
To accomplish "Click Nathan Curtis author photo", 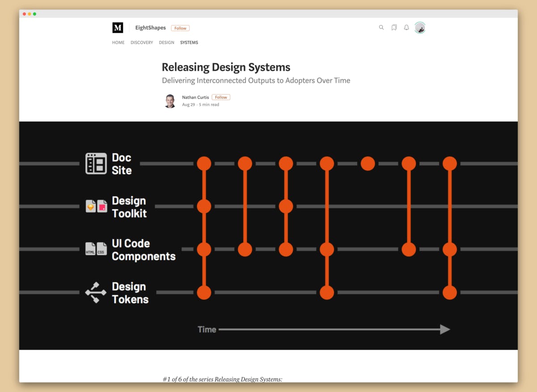I will point(170,101).
